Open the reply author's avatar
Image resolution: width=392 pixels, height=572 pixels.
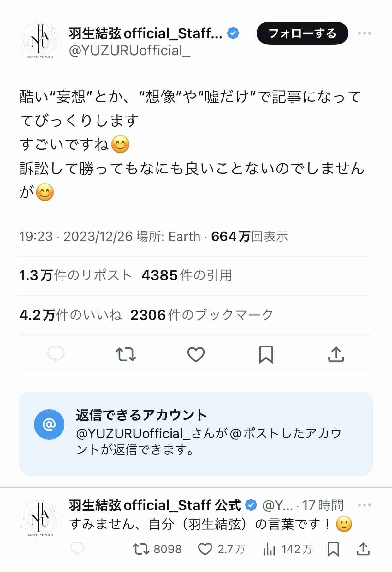pyautogui.click(x=40, y=520)
